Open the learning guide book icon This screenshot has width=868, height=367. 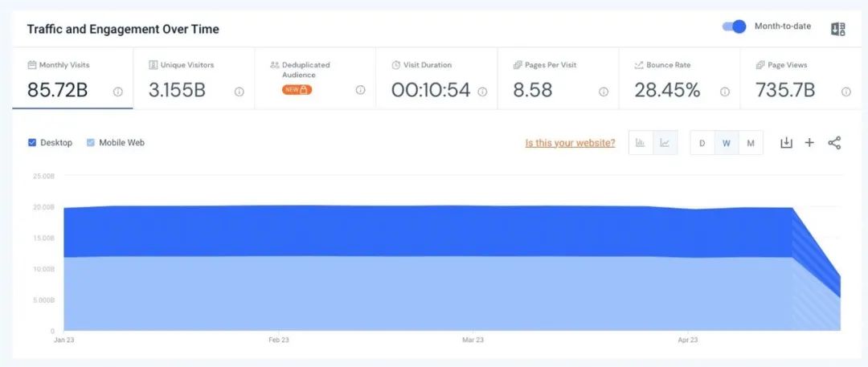click(x=838, y=30)
